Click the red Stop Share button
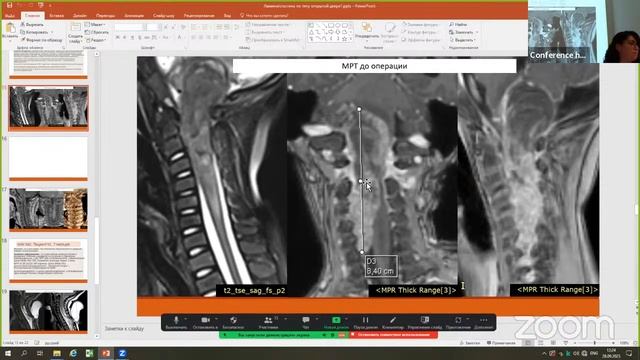This screenshot has width=640, height=360. point(393,335)
